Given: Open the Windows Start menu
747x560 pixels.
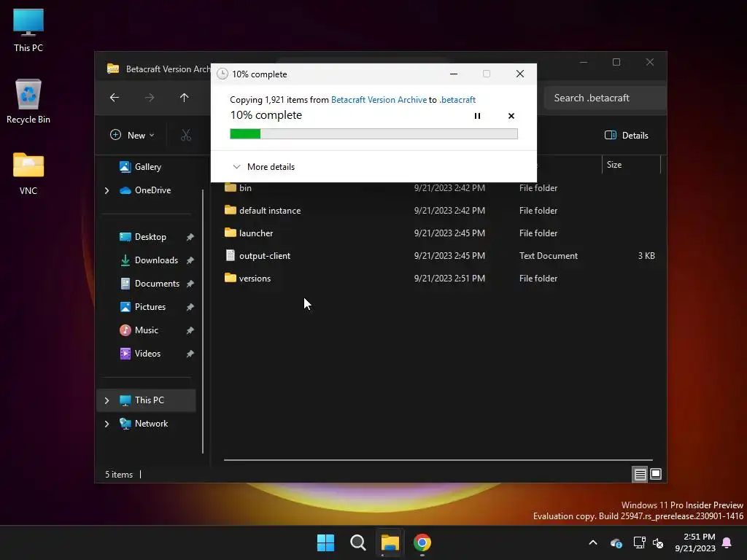Looking at the screenshot, I should coord(326,542).
